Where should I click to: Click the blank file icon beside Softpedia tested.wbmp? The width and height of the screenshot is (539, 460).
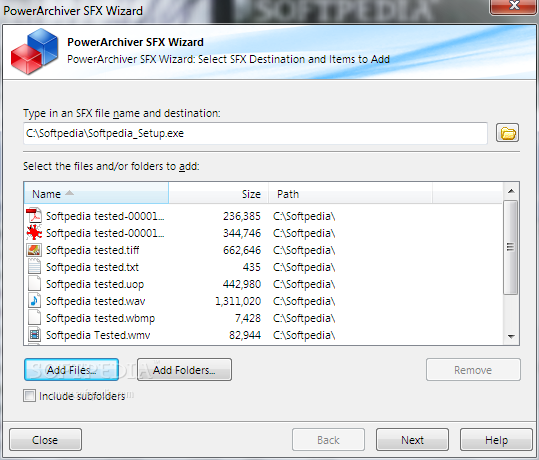[x=34, y=318]
